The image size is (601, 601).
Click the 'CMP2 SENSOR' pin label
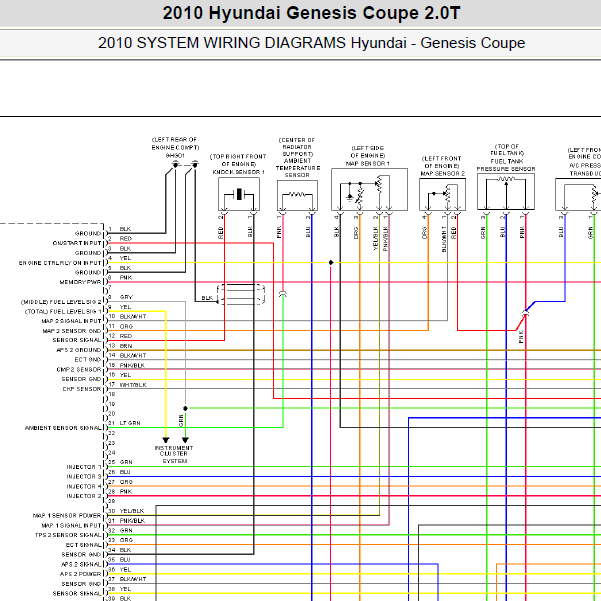click(x=79, y=370)
